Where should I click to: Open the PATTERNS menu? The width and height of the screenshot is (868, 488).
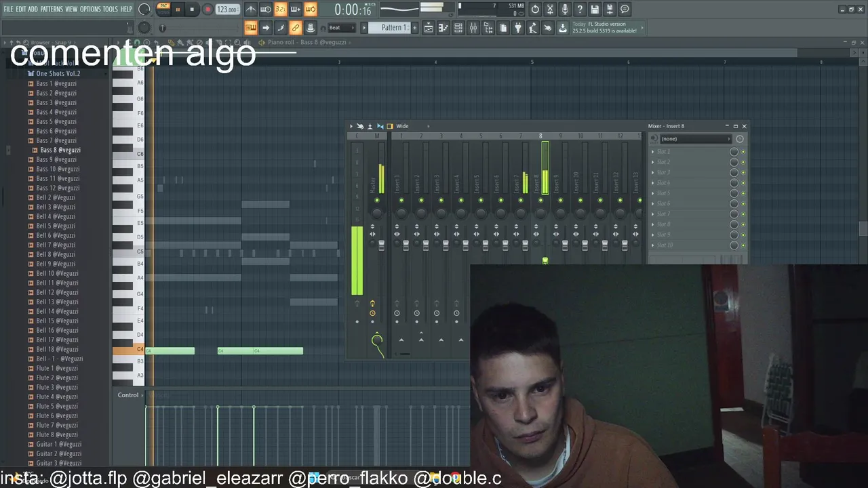pos(52,9)
